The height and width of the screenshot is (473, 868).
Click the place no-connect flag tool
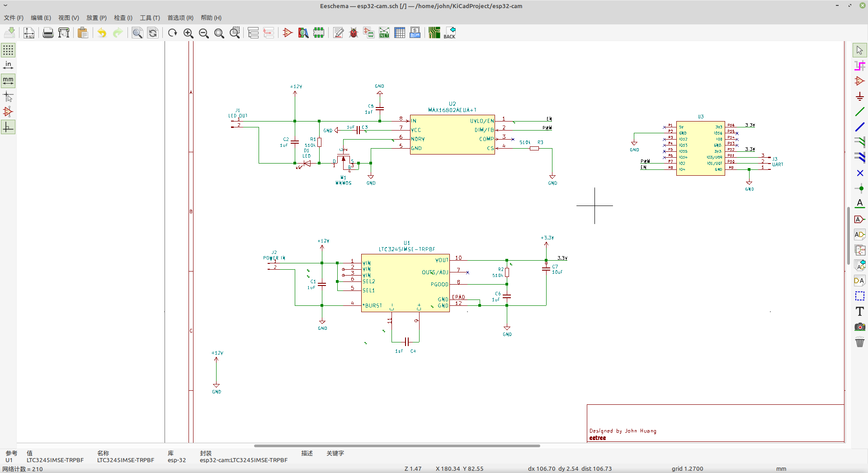point(859,173)
